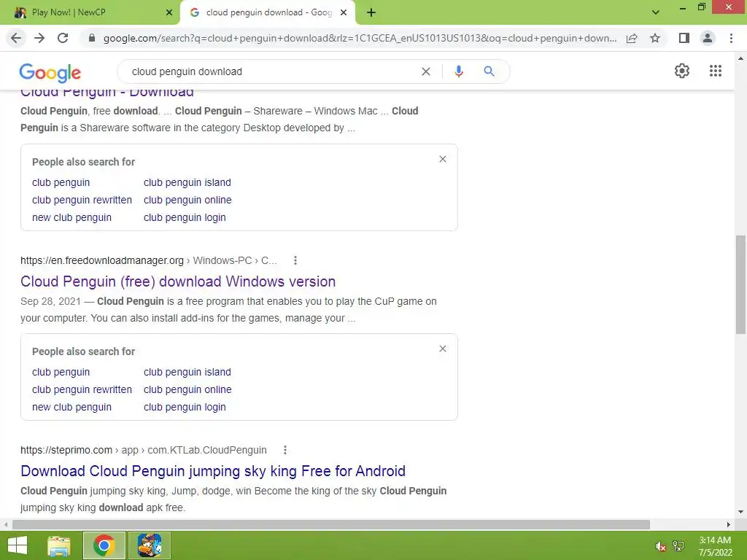Click the muted volume tray icon
Viewport: 747px width, 560px height.
(x=659, y=546)
